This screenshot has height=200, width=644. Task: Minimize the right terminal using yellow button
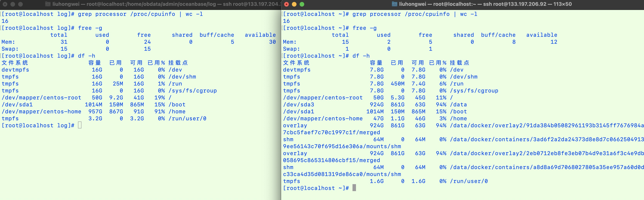(294, 4)
